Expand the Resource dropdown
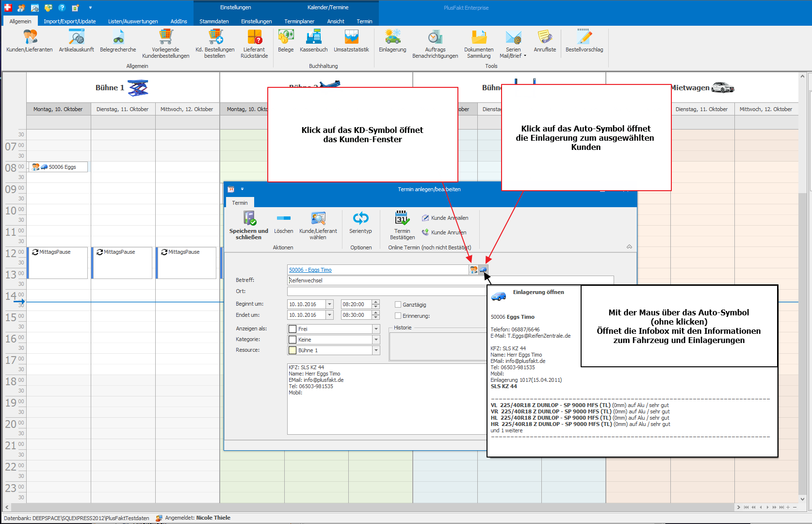812x524 pixels. pyautogui.click(x=376, y=350)
